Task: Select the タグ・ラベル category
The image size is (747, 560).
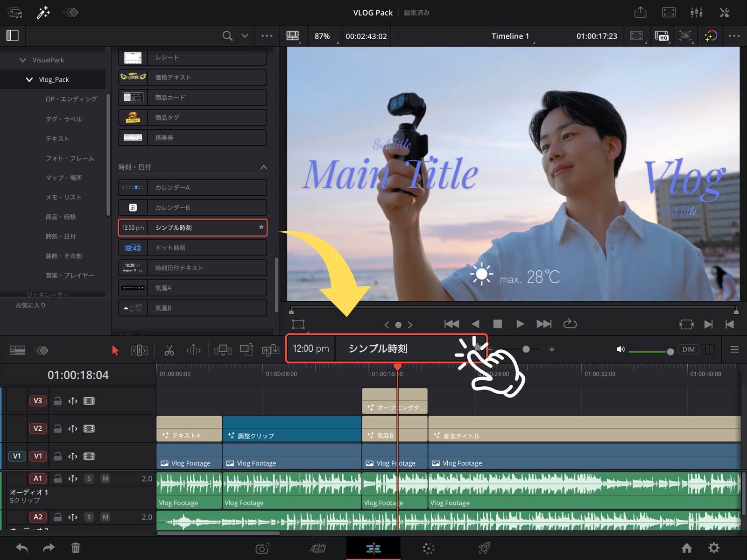Action: (64, 119)
